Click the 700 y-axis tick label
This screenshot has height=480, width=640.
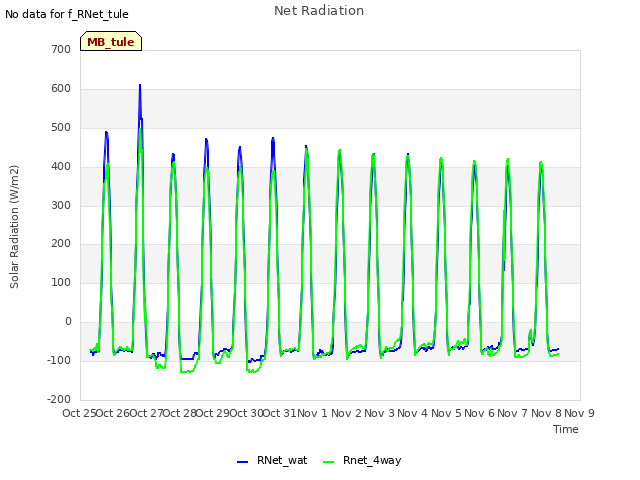[x=61, y=49]
